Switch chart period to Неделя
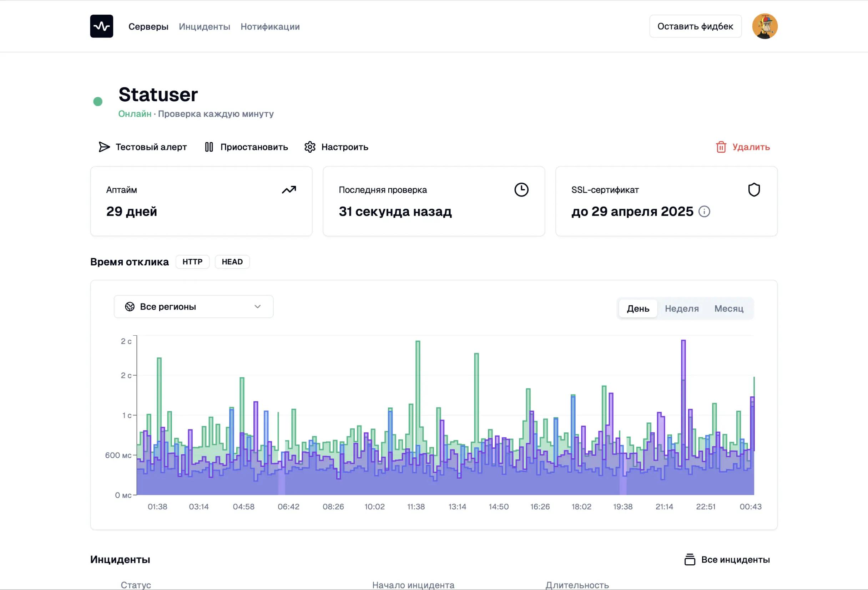The image size is (868, 590). [x=681, y=308]
